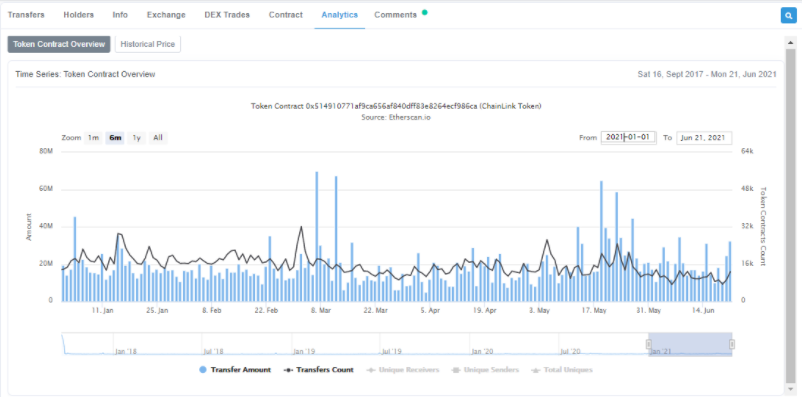Screen dimensions: 802x397
Task: Select the 1y zoom option
Action: pyautogui.click(x=137, y=138)
